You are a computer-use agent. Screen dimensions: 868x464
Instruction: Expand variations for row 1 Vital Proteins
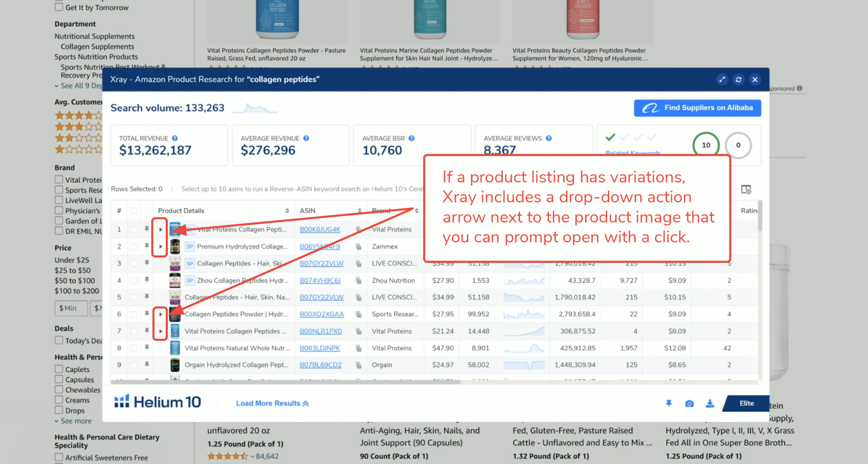[x=160, y=230]
